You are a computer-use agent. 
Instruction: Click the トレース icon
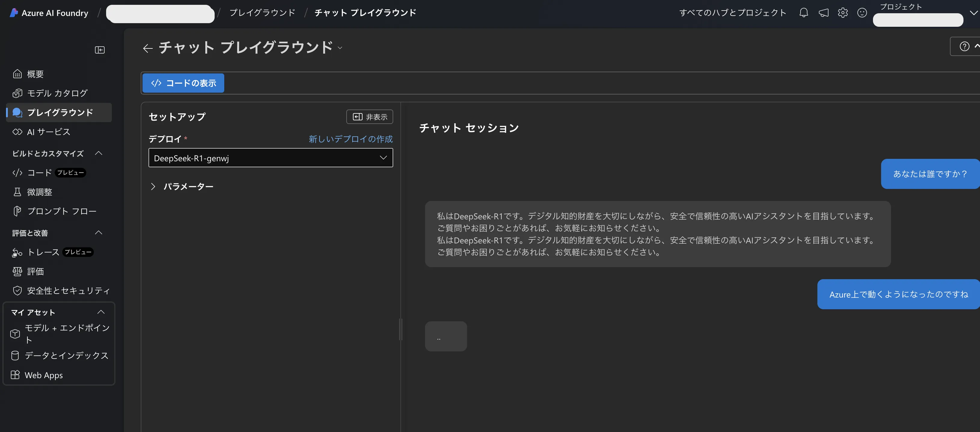(x=17, y=252)
